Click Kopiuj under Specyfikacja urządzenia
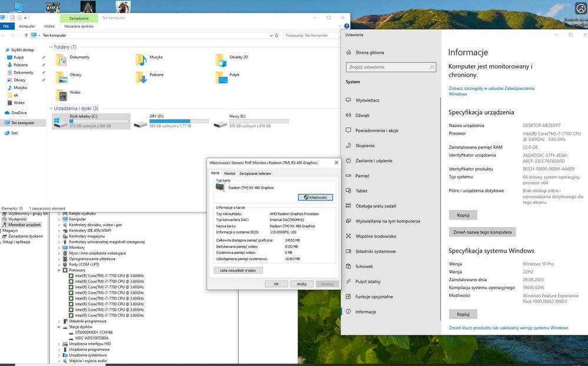The height and width of the screenshot is (366, 588). coord(463,215)
